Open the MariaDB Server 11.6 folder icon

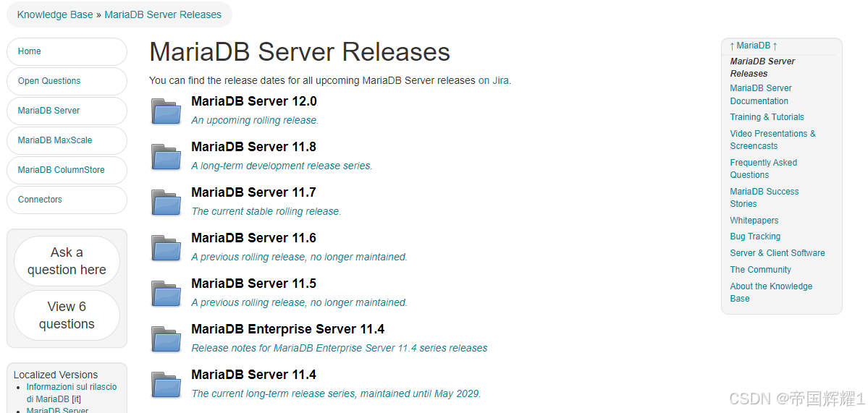pos(166,247)
